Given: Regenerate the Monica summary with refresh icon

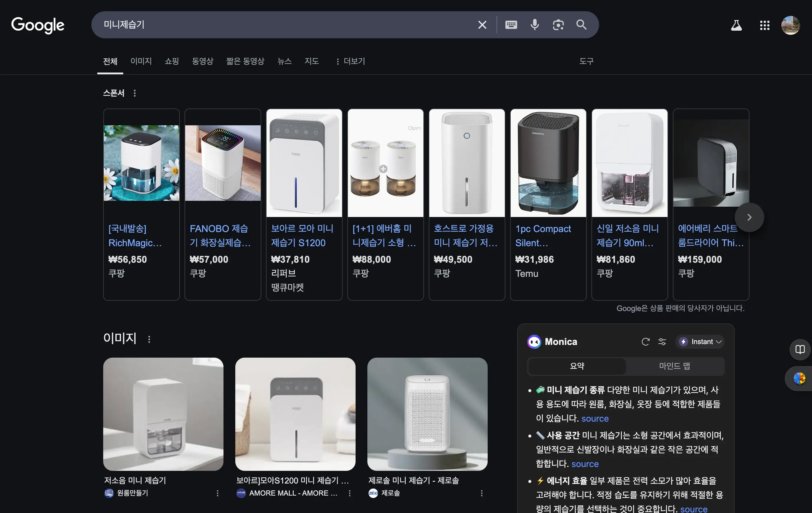Looking at the screenshot, I should [x=645, y=342].
